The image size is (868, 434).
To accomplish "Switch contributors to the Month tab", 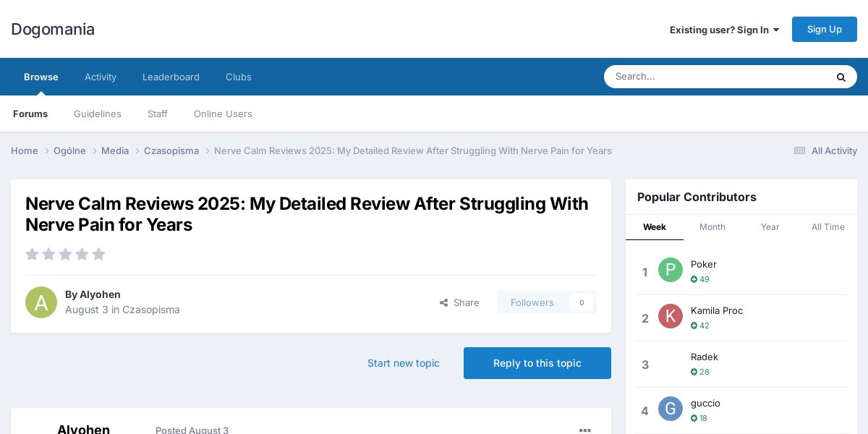I will (x=712, y=227).
